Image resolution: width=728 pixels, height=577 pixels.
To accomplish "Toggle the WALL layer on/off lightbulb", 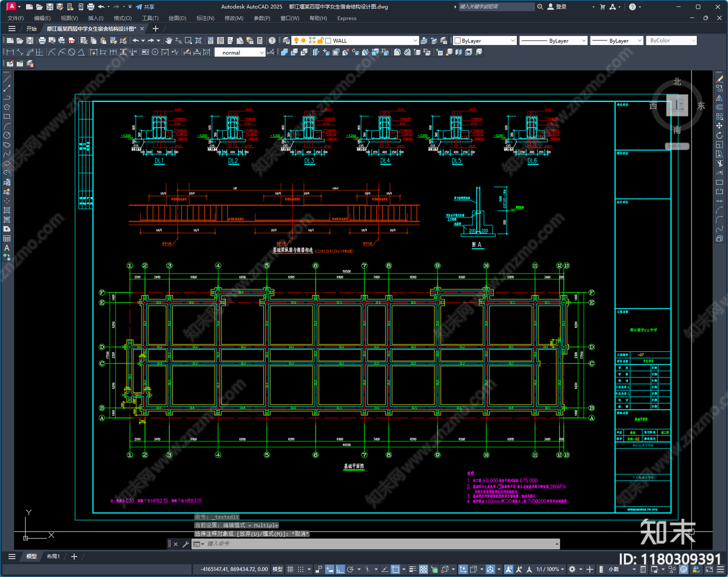I will (x=296, y=40).
